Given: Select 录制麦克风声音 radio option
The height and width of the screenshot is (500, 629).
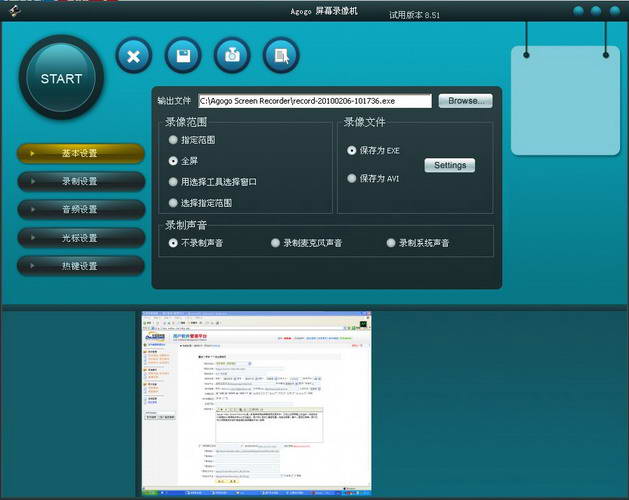Looking at the screenshot, I should coord(306,243).
